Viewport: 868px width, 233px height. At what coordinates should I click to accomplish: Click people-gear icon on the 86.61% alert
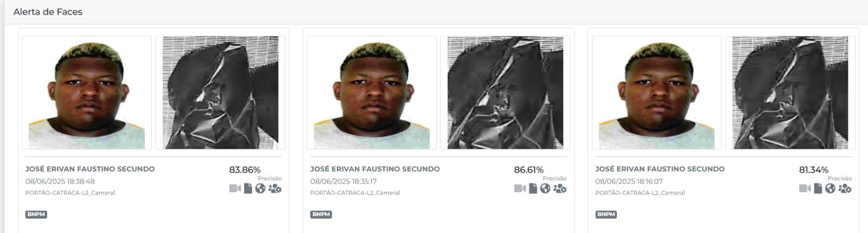(x=560, y=188)
